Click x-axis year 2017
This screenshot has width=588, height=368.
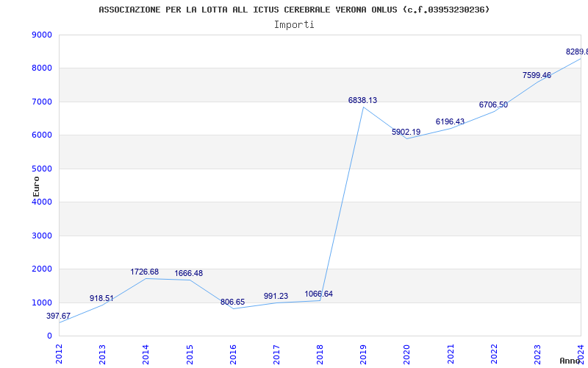[276, 354]
